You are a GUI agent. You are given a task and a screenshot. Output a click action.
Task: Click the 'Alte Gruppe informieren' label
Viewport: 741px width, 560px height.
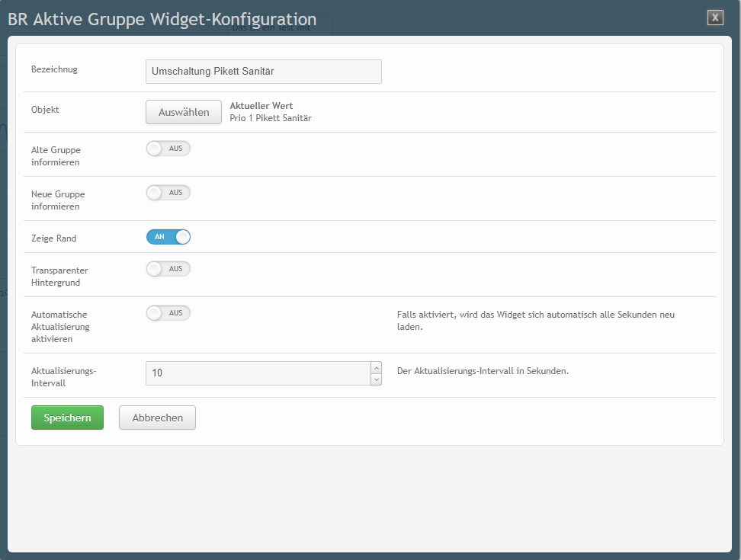point(56,156)
